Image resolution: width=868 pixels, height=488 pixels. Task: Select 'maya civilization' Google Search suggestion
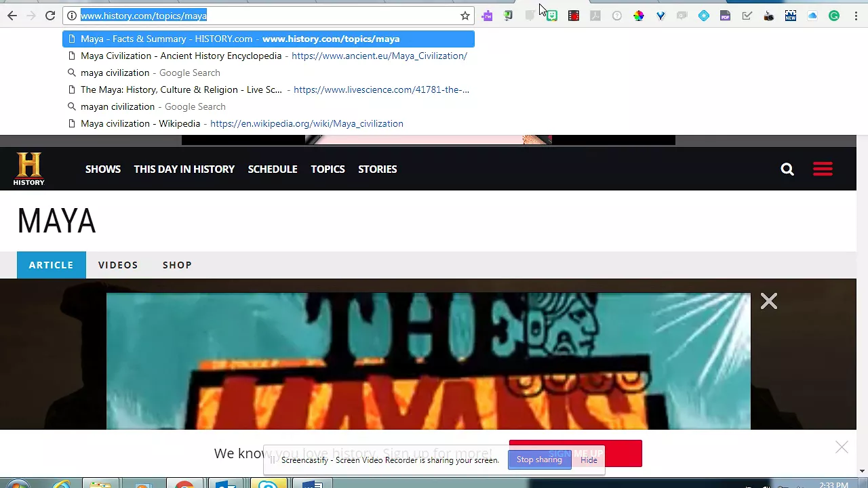(269, 73)
